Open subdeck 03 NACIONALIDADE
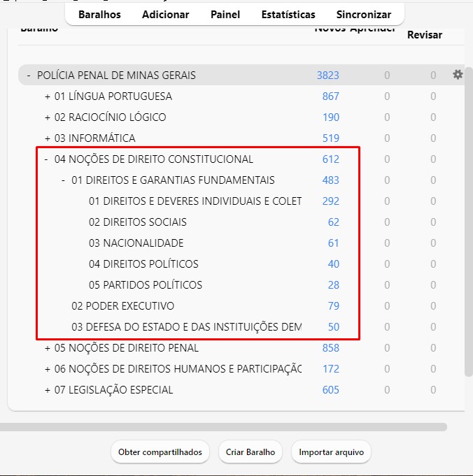Image resolution: width=473 pixels, height=476 pixels. point(136,243)
